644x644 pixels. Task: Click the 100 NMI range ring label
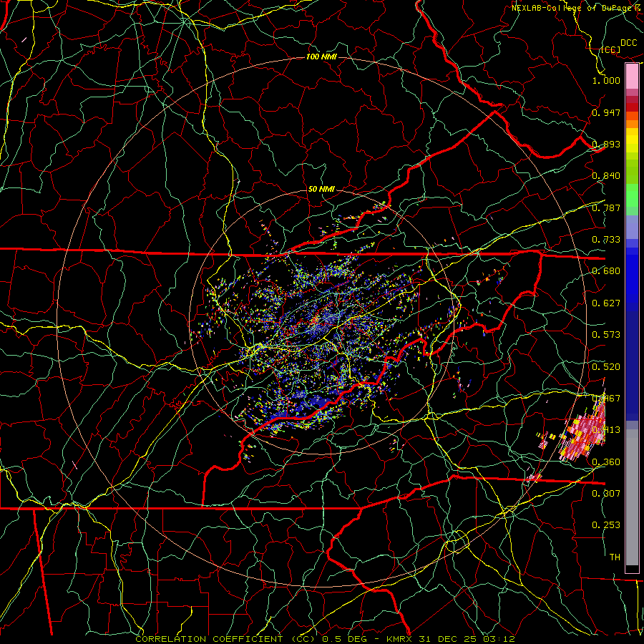[321, 57]
